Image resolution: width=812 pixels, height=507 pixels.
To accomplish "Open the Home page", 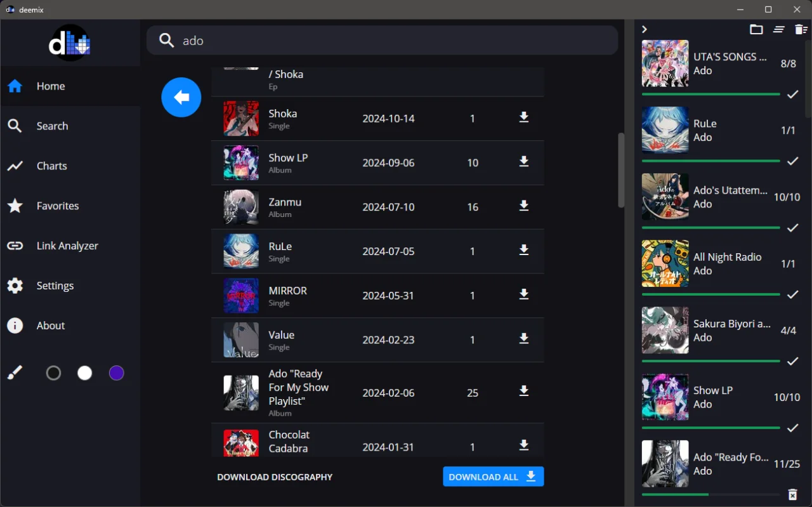I will click(x=70, y=86).
